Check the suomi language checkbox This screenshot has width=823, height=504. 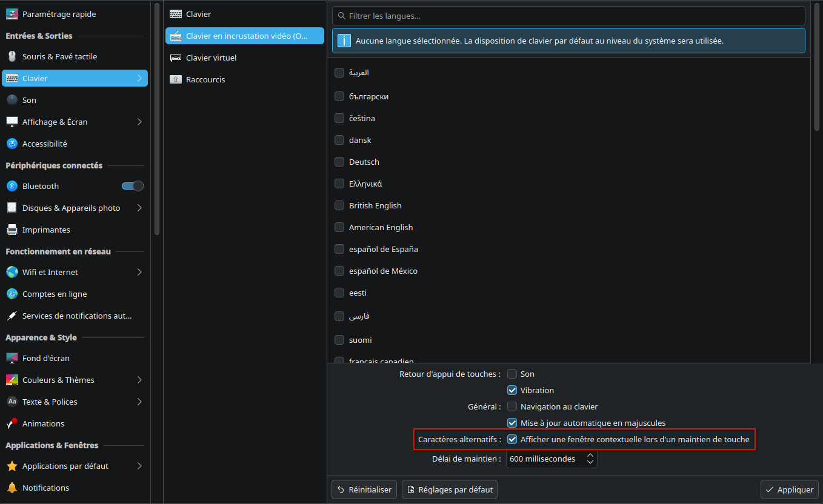point(339,340)
